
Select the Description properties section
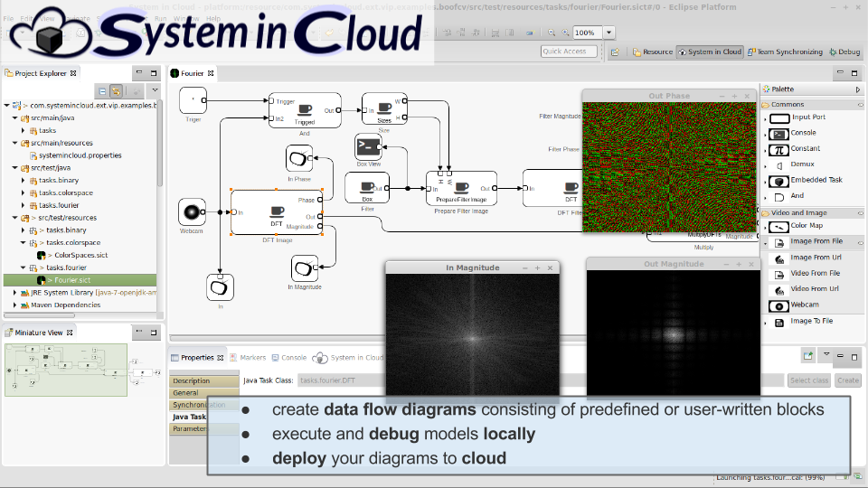click(x=203, y=381)
